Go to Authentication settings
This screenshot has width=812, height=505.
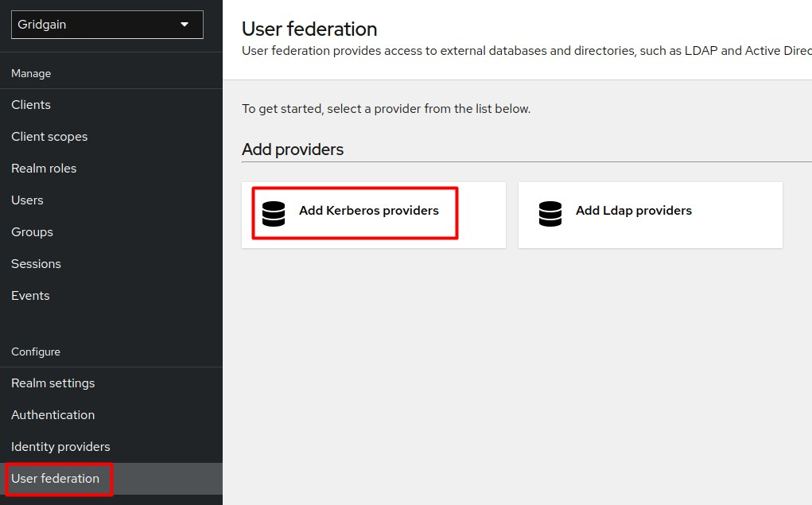coord(111,415)
